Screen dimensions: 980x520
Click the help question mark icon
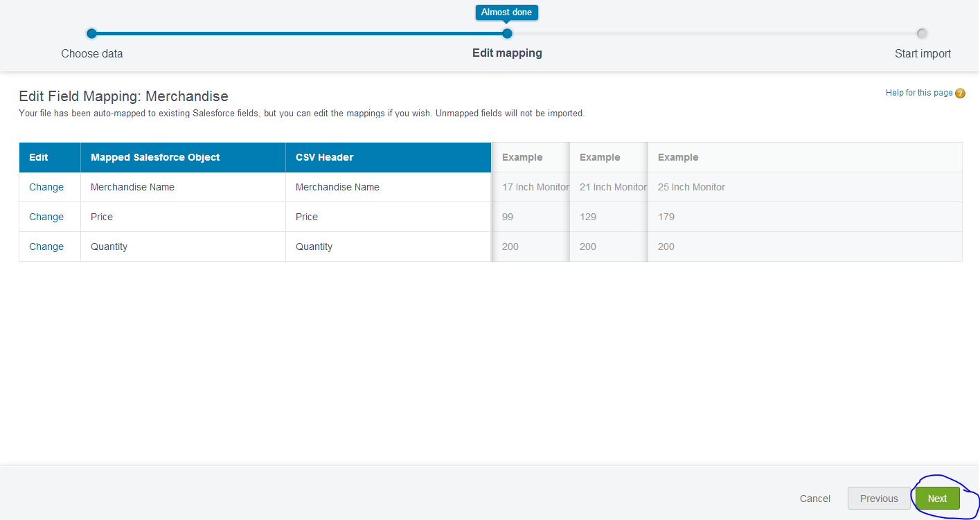click(x=960, y=93)
